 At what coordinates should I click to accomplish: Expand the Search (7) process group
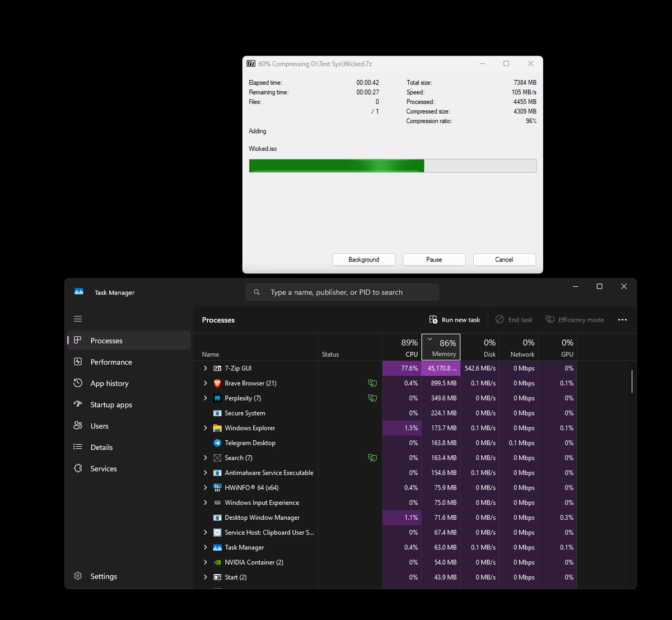tap(206, 458)
